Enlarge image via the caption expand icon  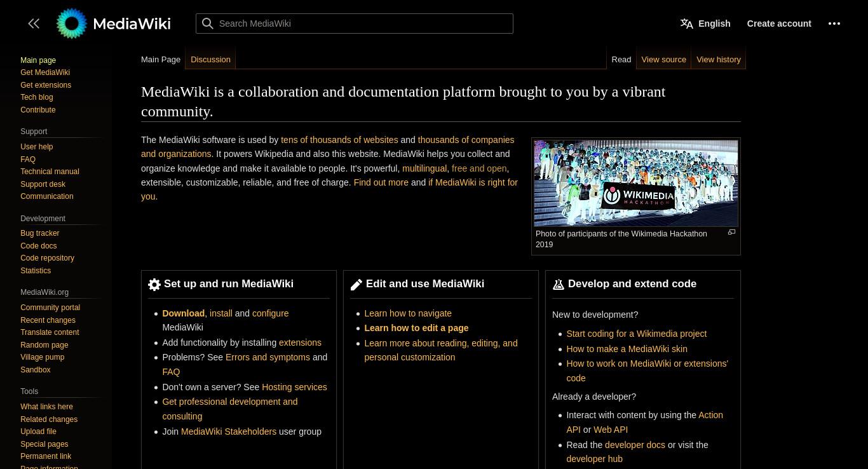coord(731,232)
